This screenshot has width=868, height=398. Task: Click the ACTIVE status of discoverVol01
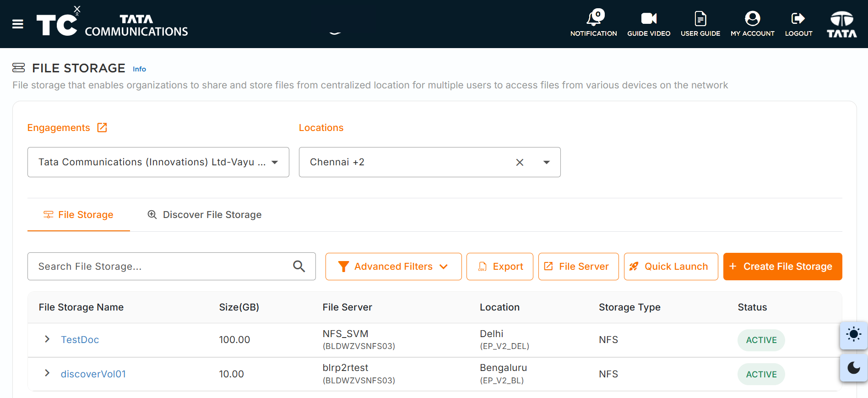761,375
